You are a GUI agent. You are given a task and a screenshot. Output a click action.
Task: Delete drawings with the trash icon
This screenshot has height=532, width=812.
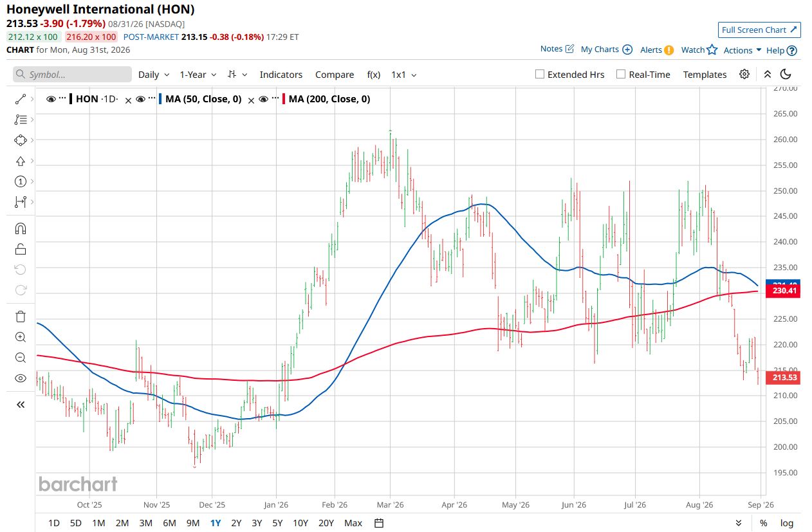(x=20, y=316)
